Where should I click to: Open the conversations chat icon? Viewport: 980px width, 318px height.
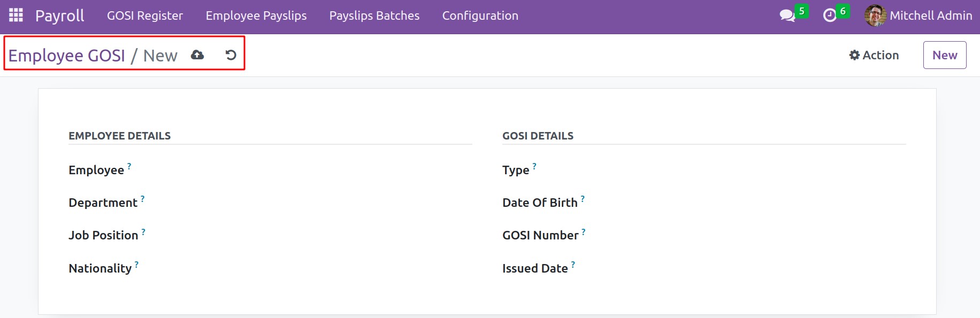click(x=787, y=15)
